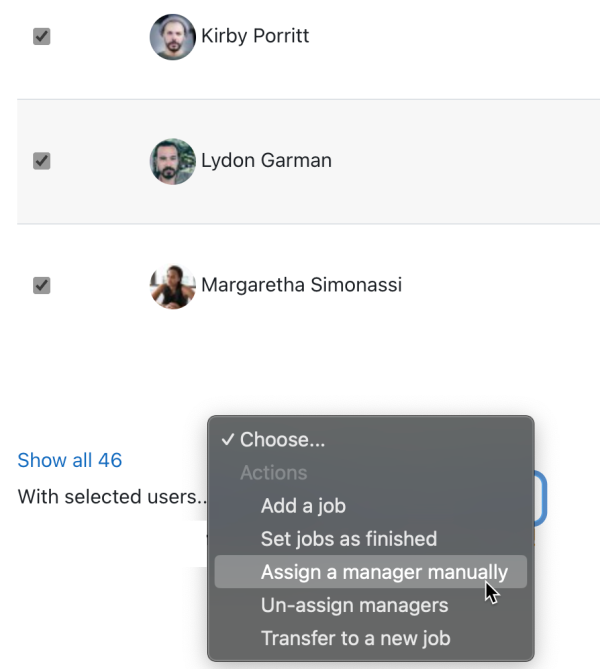Viewport: 600px width, 669px height.
Task: Open the Lydon Garman user name
Action: pyautogui.click(x=266, y=160)
